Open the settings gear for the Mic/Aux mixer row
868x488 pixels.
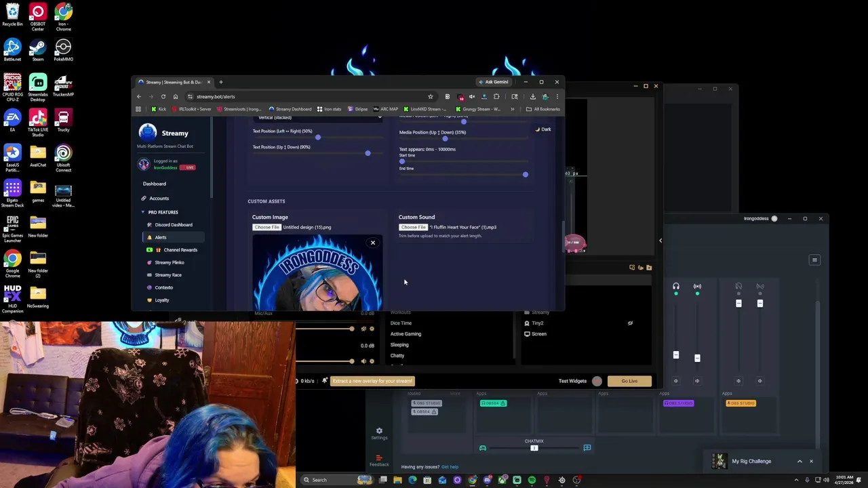(x=372, y=329)
